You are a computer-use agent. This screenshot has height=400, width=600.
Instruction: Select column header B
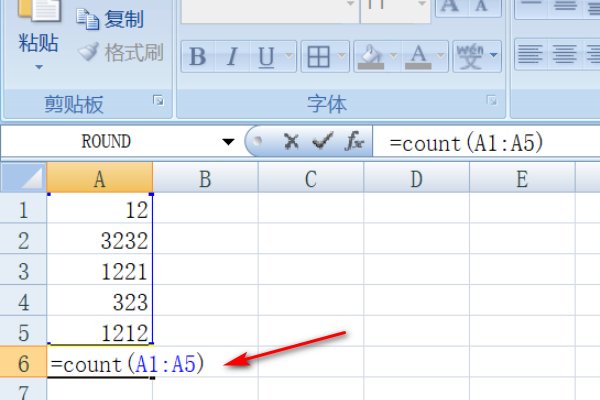coord(205,178)
